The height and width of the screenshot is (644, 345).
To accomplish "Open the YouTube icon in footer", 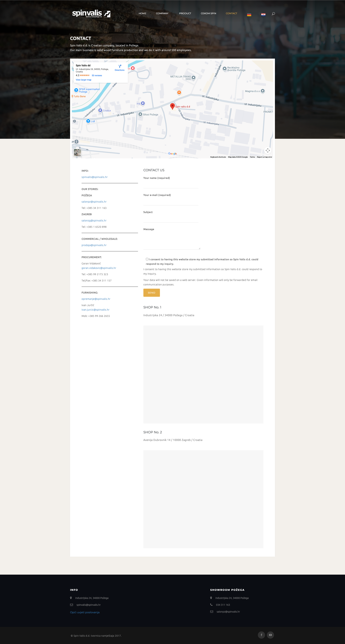I will coord(270,635).
